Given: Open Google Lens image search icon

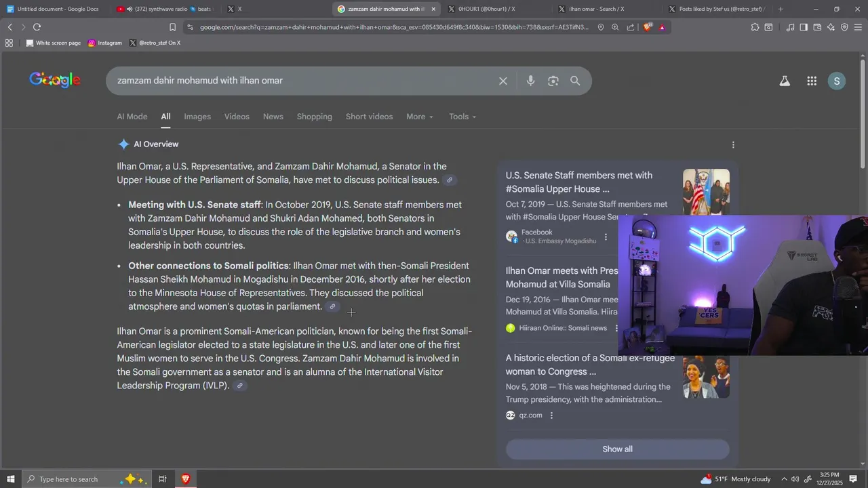Looking at the screenshot, I should pyautogui.click(x=553, y=81).
